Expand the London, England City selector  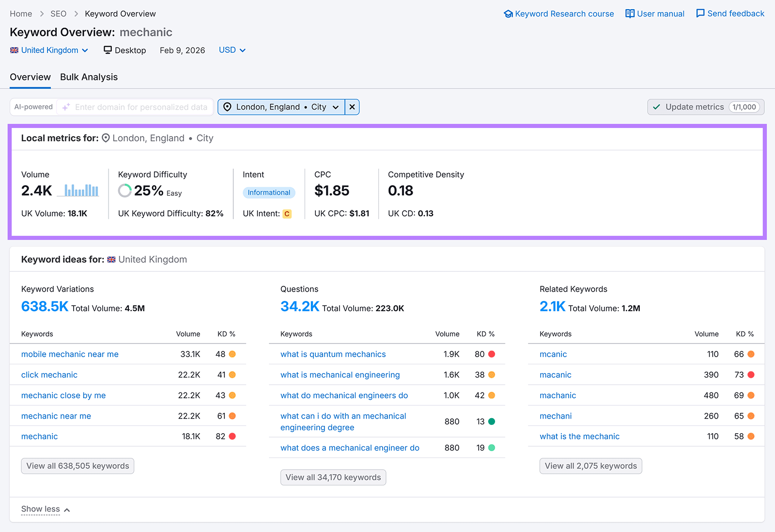[x=336, y=107]
